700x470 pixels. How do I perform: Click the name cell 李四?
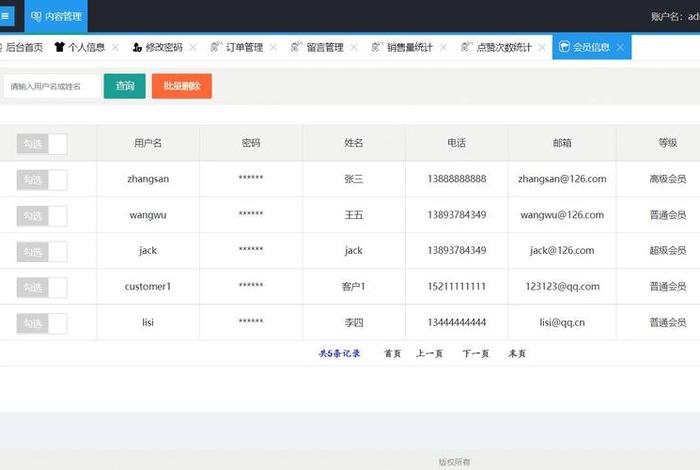(354, 322)
